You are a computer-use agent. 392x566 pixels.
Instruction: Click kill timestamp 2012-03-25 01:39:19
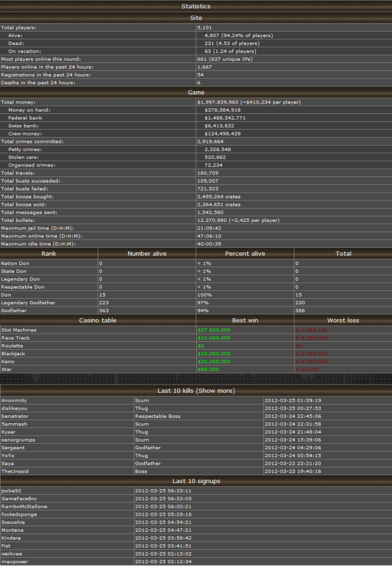(x=293, y=401)
